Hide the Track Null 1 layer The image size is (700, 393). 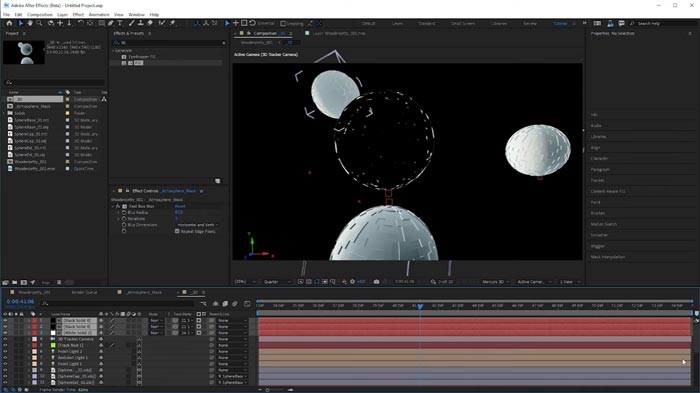coord(5,346)
